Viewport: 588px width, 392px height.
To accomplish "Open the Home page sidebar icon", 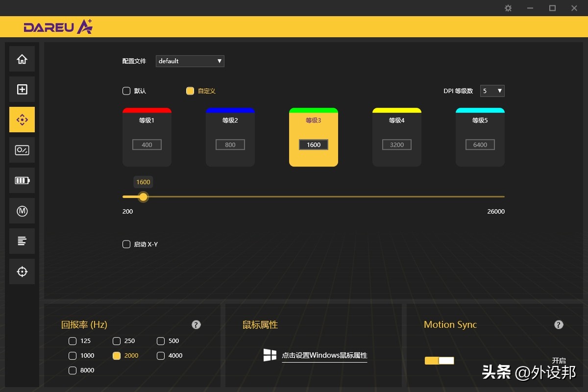I will 22,59.
